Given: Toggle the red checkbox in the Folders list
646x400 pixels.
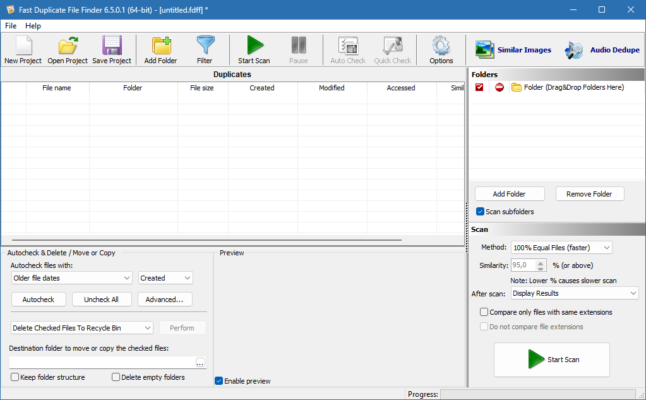Looking at the screenshot, I should [x=479, y=87].
